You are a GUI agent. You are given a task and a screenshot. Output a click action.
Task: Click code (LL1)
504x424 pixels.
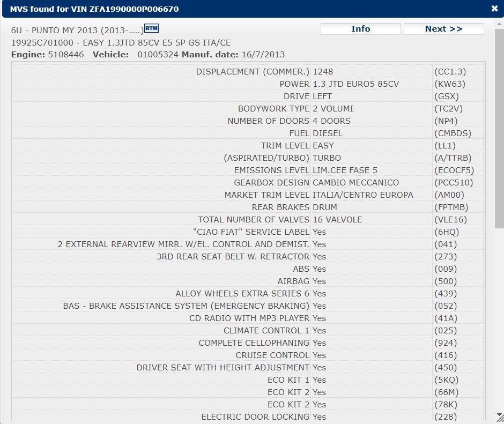pyautogui.click(x=445, y=146)
